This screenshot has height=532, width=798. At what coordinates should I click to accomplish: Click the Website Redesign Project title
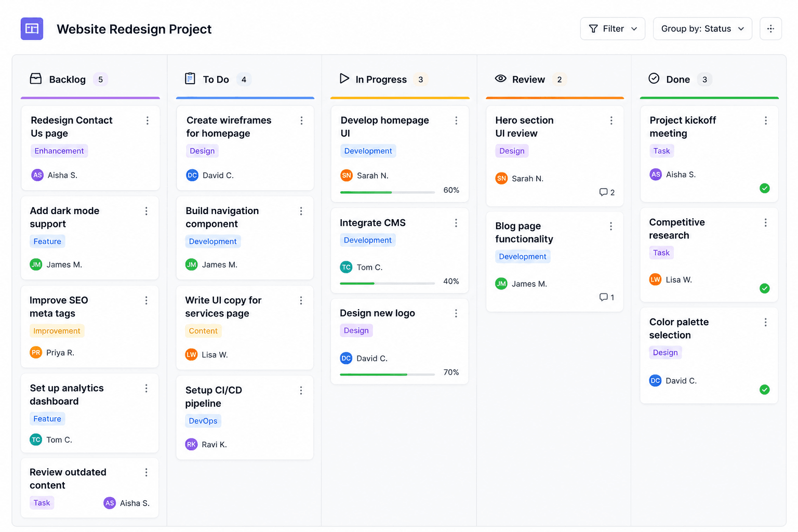134,29
